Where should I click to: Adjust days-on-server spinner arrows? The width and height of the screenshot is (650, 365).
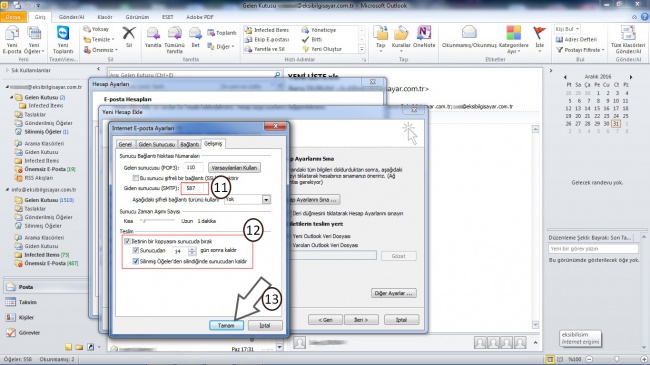(x=192, y=251)
